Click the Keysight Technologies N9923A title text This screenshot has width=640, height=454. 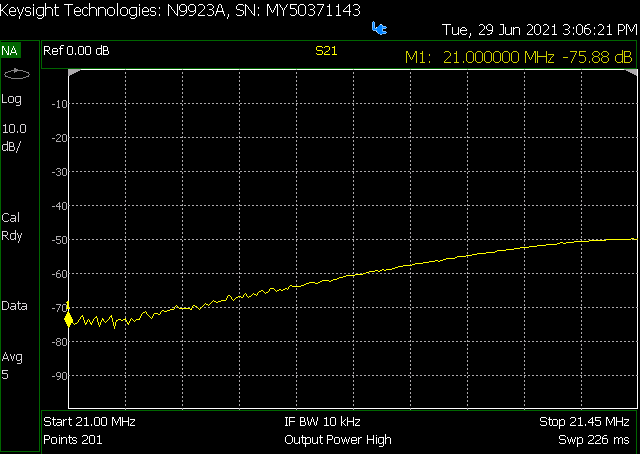180,11
